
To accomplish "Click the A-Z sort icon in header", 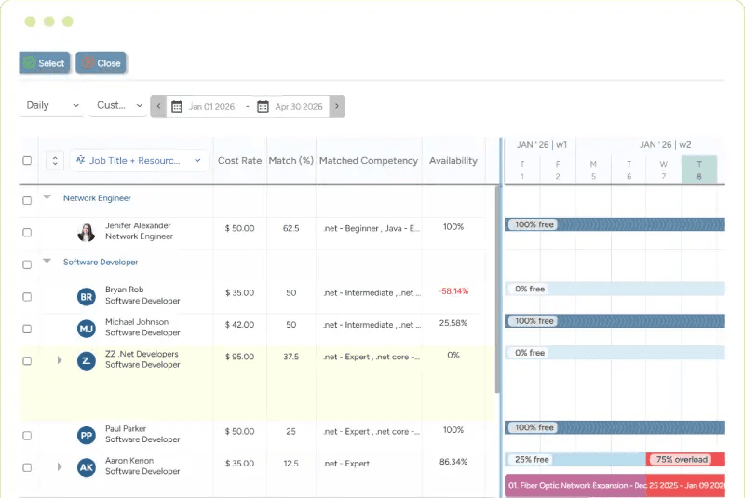I will [80, 160].
